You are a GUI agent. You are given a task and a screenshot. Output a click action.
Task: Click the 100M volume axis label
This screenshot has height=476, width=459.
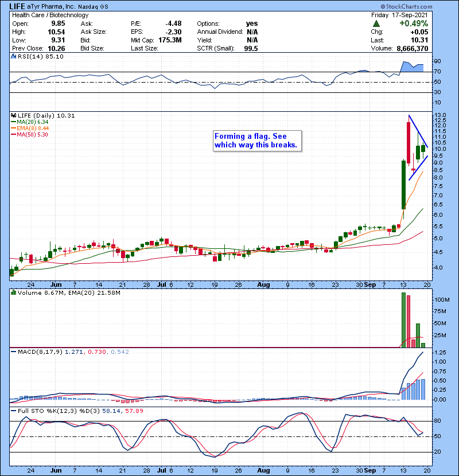click(x=442, y=299)
